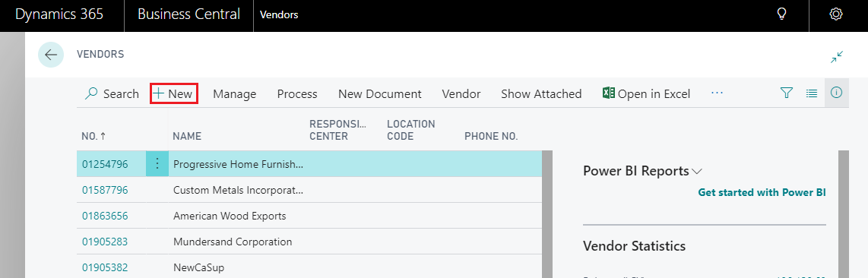Click Get started with Power BI
This screenshot has width=868, height=278.
[762, 193]
